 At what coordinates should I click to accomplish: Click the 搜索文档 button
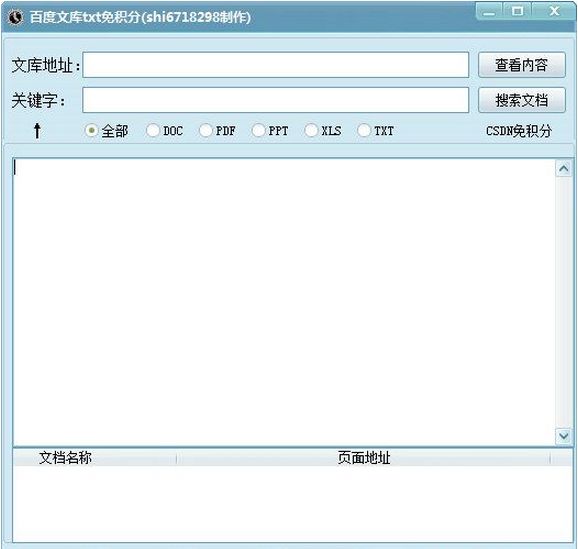(x=522, y=100)
